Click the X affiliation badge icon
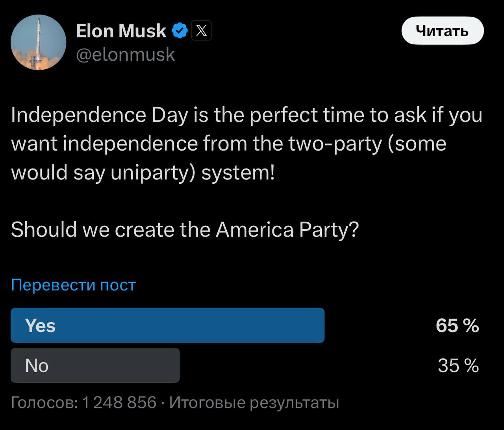This screenshot has height=430, width=504. [201, 31]
